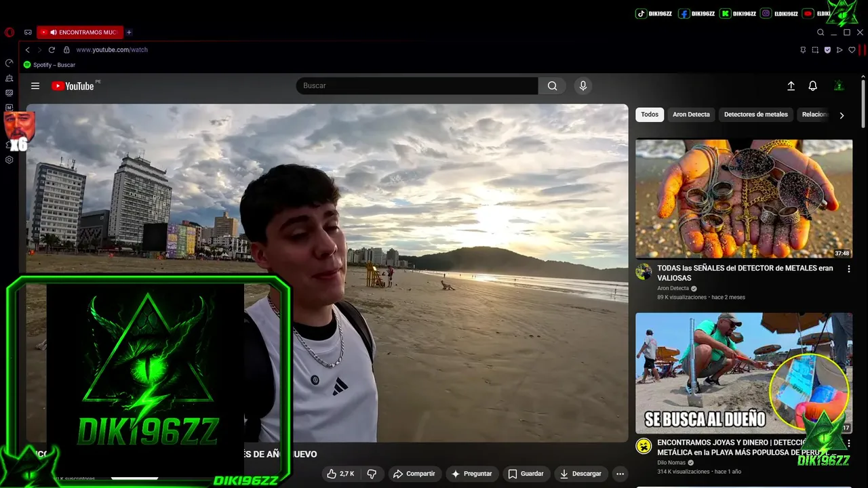The height and width of the screenshot is (488, 868).
Task: Open TODAS las SEÑALES video thumbnail
Action: click(744, 199)
